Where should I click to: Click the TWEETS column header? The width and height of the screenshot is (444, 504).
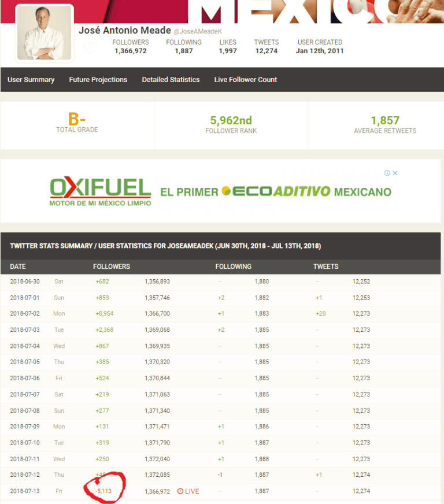coord(325,266)
